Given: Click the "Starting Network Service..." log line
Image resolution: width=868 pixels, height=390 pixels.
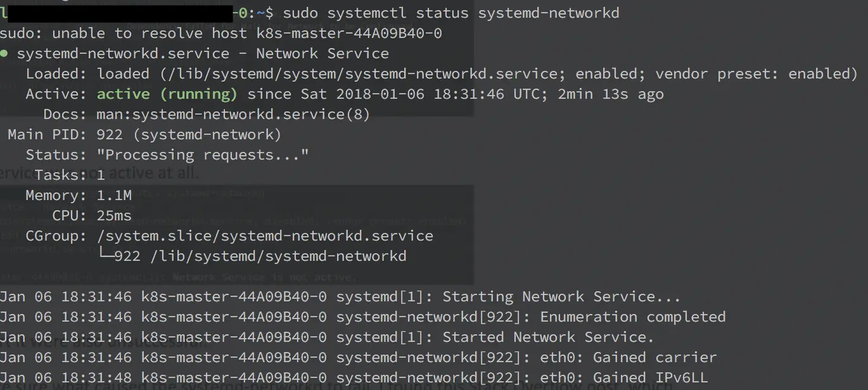Looking at the screenshot, I should pos(340,297).
